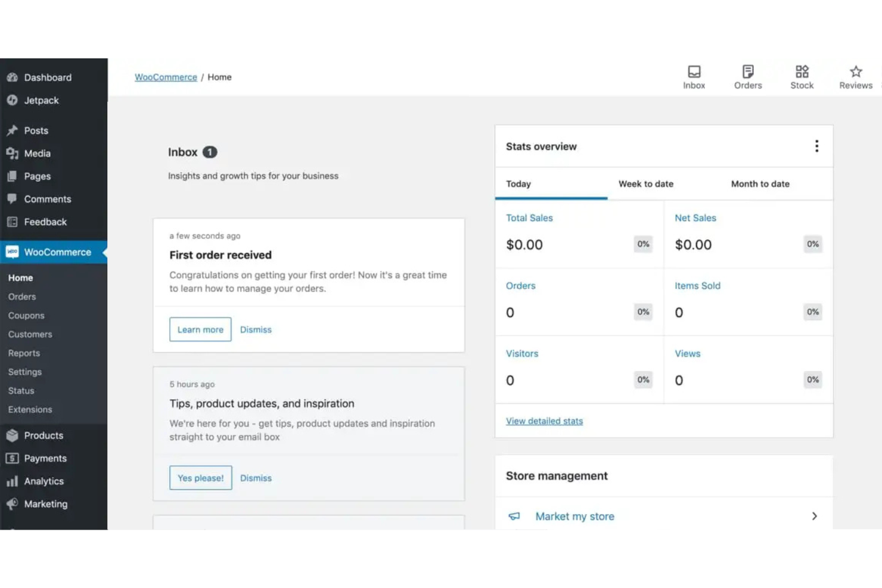Switch to the Month to date tab
Image resolution: width=882 pixels, height=588 pixels.
click(760, 183)
